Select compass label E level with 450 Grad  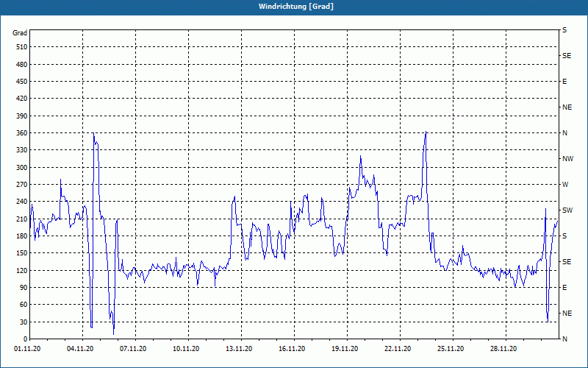point(564,82)
